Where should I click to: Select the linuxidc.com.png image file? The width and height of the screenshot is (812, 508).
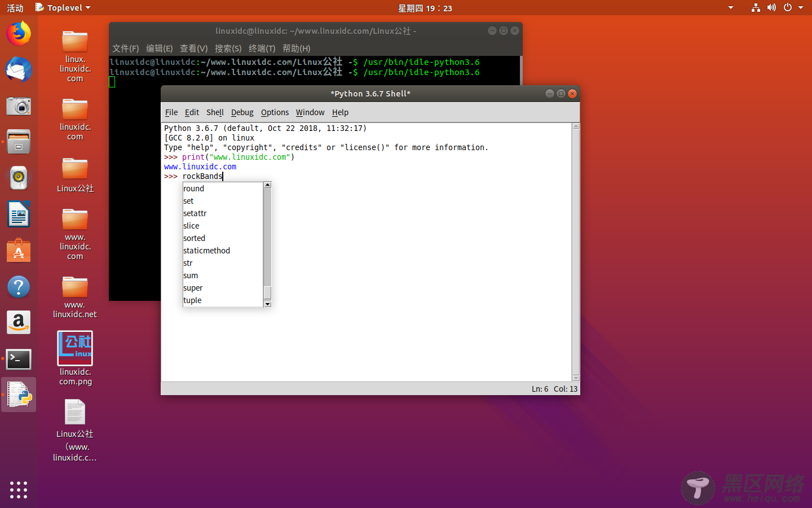pyautogui.click(x=75, y=358)
